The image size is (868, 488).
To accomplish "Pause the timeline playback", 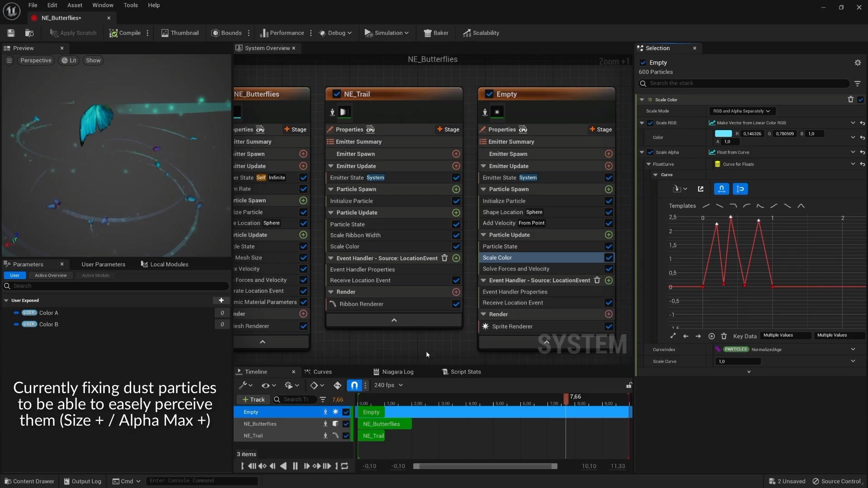I will (x=295, y=466).
